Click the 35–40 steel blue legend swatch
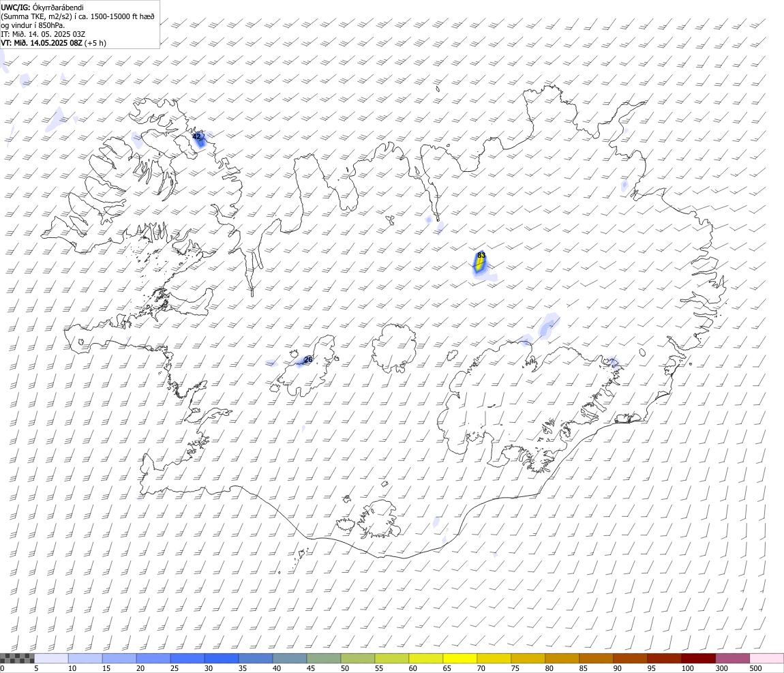 point(256,658)
